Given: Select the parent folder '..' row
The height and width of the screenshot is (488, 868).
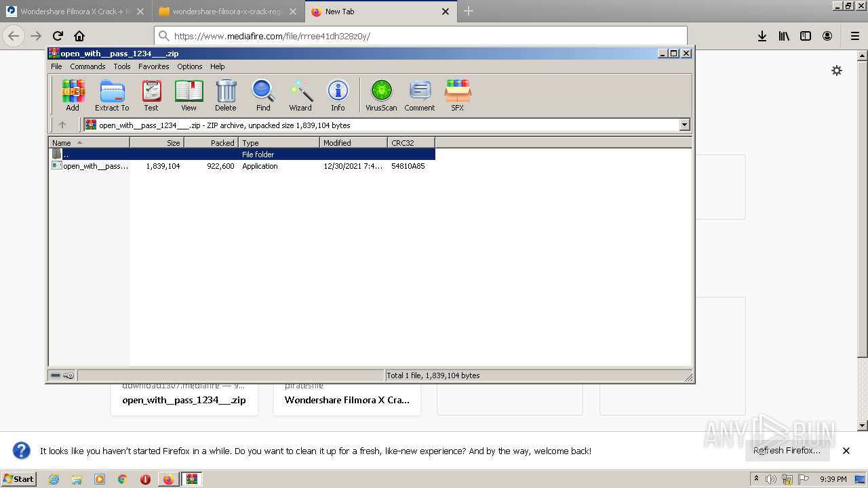Looking at the screenshot, I should coord(242,155).
